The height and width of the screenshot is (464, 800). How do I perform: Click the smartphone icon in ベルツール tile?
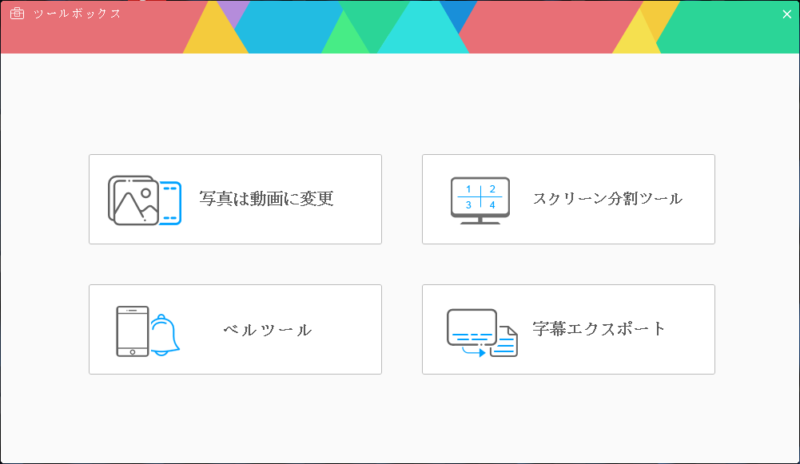[132, 331]
